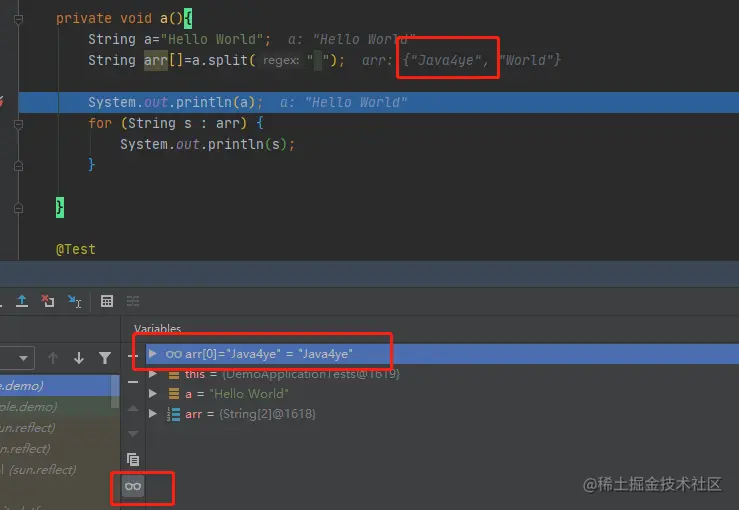This screenshot has width=739, height=510.
Task: Click method closing brace fold marker
Action: coord(18,208)
